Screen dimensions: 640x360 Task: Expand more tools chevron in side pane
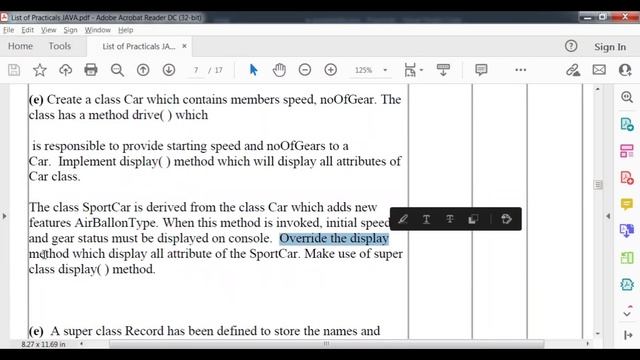click(x=627, y=313)
